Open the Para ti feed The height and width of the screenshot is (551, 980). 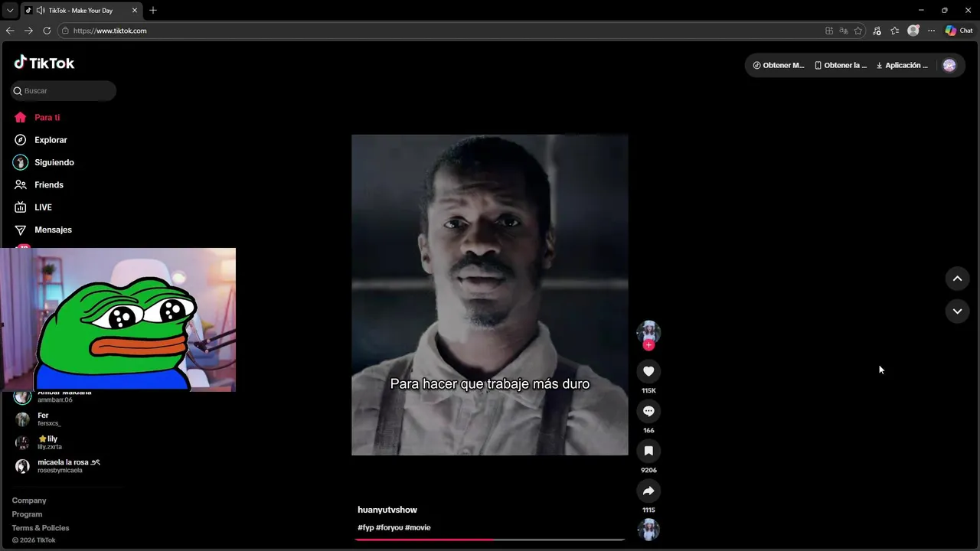coord(37,117)
